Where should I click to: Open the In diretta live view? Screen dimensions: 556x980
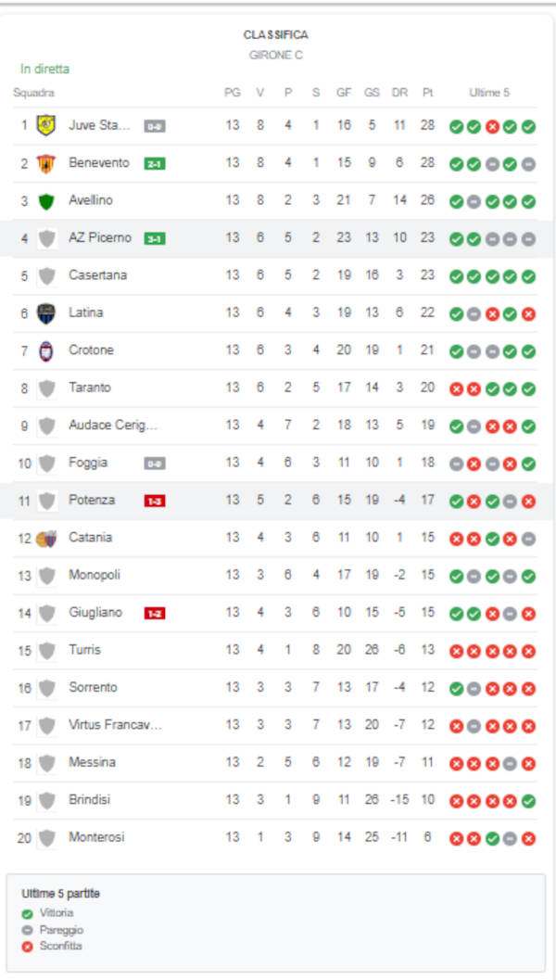[x=44, y=69]
